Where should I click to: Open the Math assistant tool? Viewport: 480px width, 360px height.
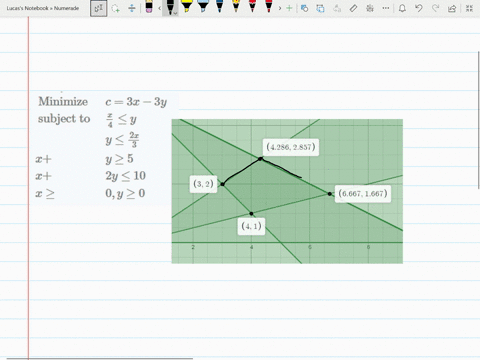pyautogui.click(x=370, y=8)
